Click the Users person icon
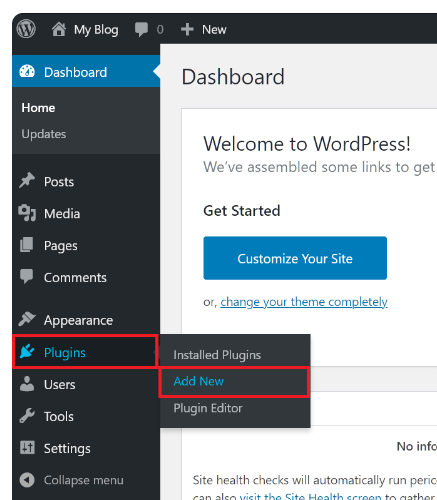Screen dimensions: 437x500 click(x=27, y=384)
